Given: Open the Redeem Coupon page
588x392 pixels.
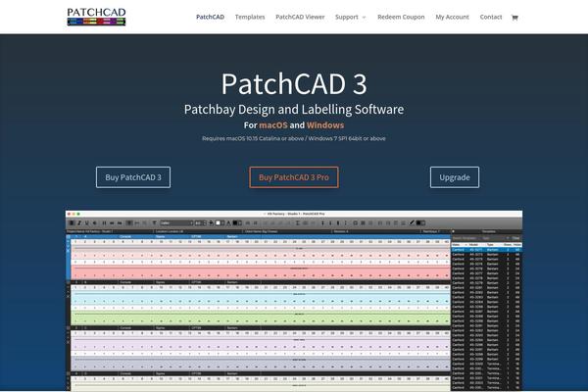Looking at the screenshot, I should point(401,17).
